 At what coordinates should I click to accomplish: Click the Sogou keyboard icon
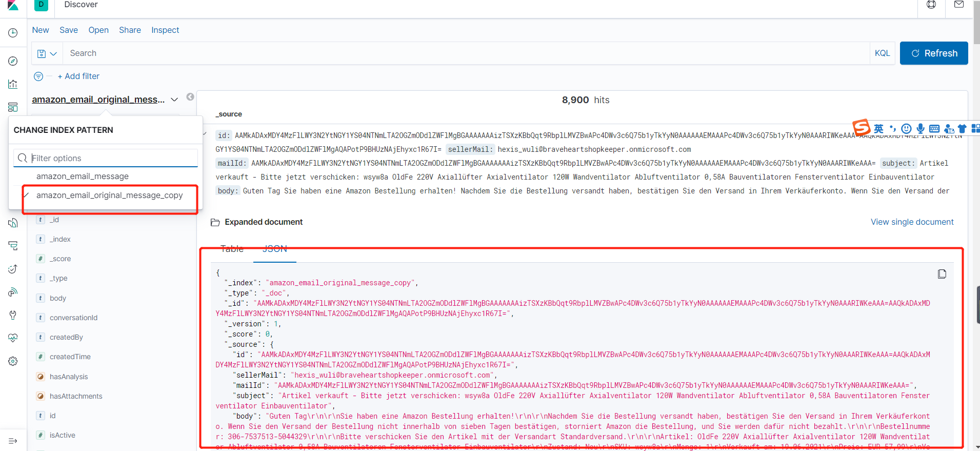pos(934,128)
